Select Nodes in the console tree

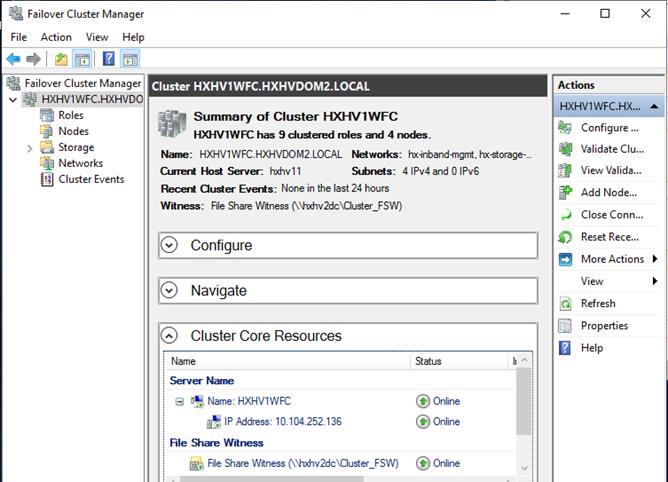click(73, 131)
